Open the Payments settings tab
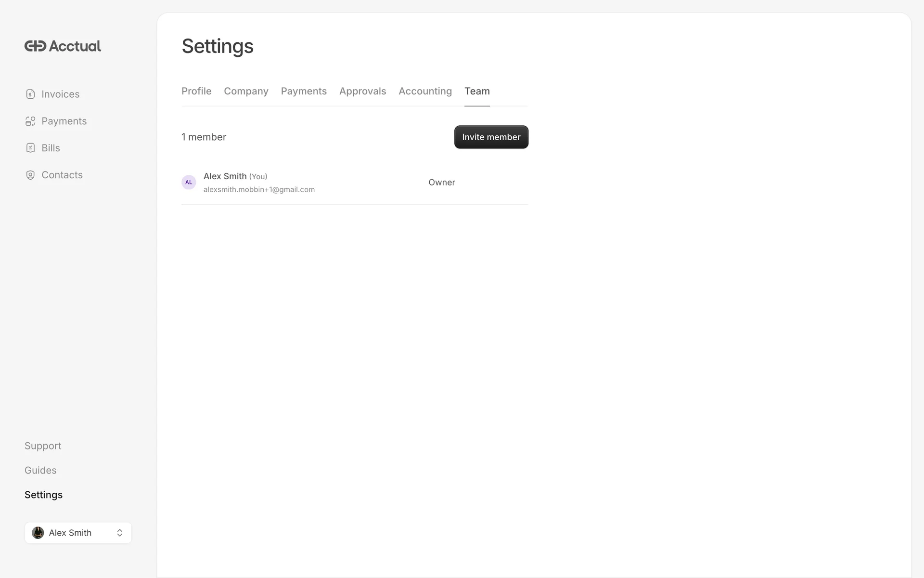 304,91
